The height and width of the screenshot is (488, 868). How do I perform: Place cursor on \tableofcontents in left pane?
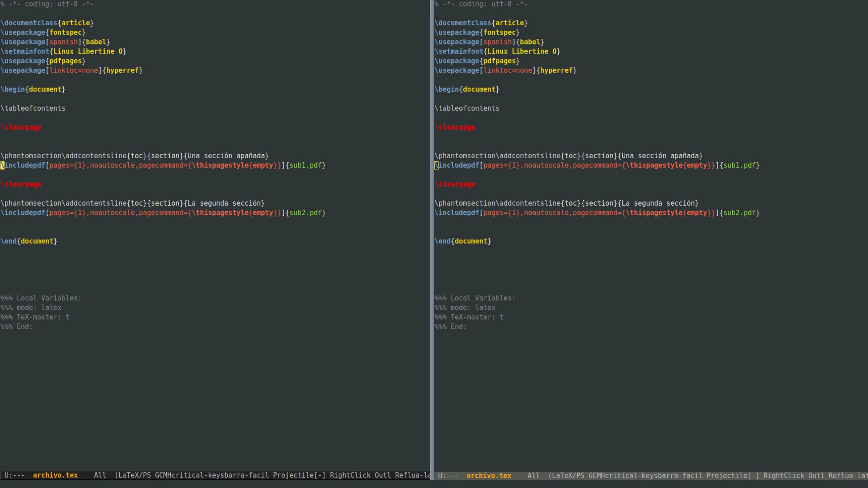(x=33, y=108)
